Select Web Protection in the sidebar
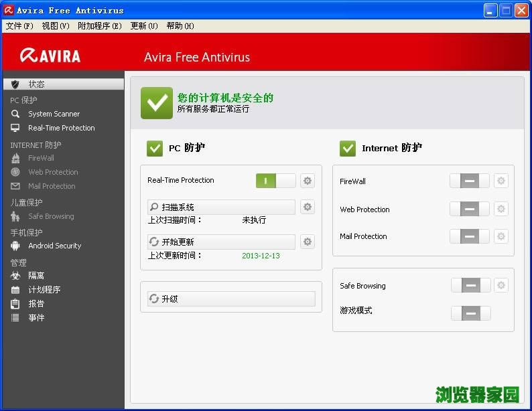The image size is (532, 411). [x=54, y=172]
